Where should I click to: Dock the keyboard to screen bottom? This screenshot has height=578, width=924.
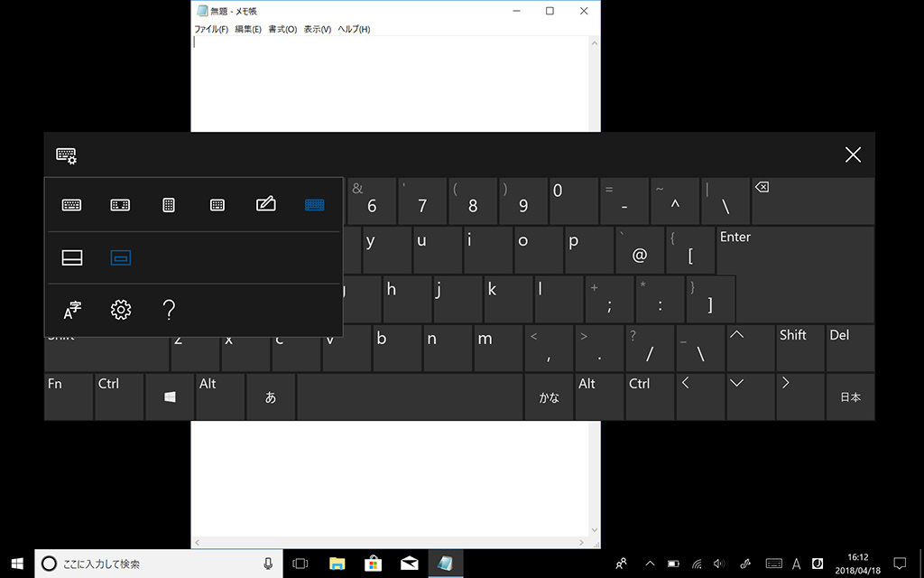(x=72, y=257)
